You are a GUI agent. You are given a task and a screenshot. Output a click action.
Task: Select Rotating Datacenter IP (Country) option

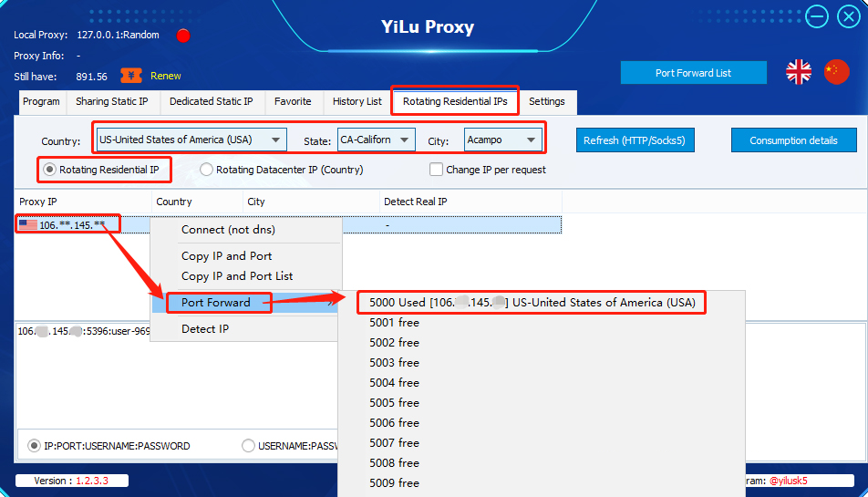tap(206, 170)
